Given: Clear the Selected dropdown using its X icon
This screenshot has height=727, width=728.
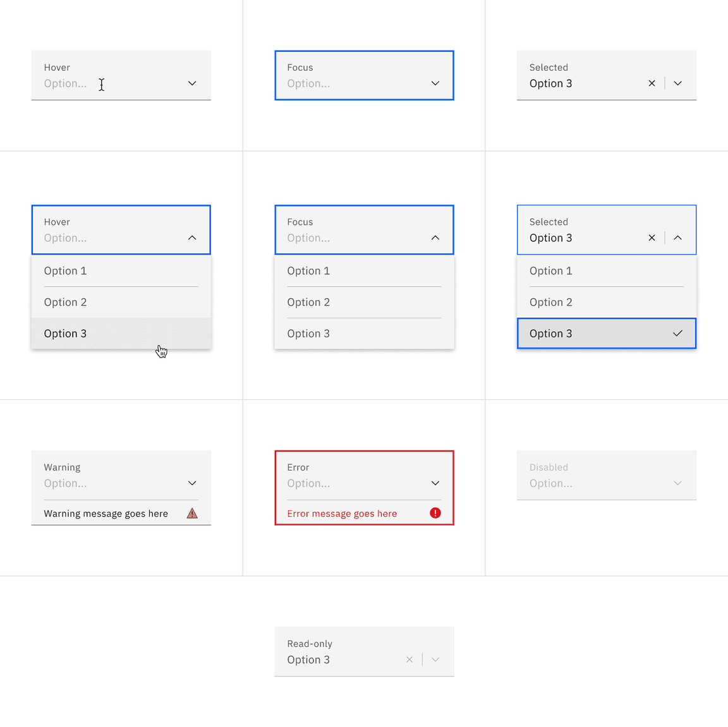Looking at the screenshot, I should point(652,83).
